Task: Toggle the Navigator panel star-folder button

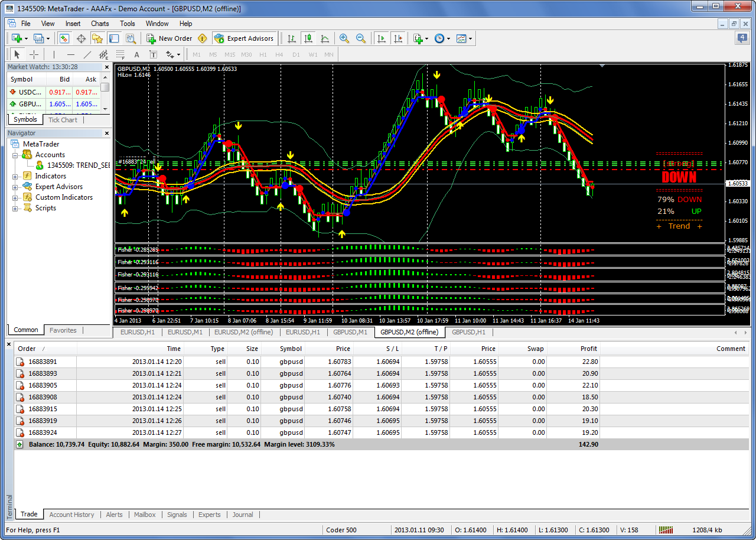Action: (x=97, y=38)
